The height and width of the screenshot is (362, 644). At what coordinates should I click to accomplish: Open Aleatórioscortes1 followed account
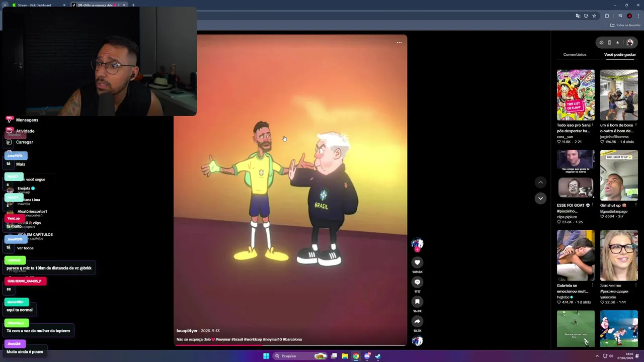31,212
